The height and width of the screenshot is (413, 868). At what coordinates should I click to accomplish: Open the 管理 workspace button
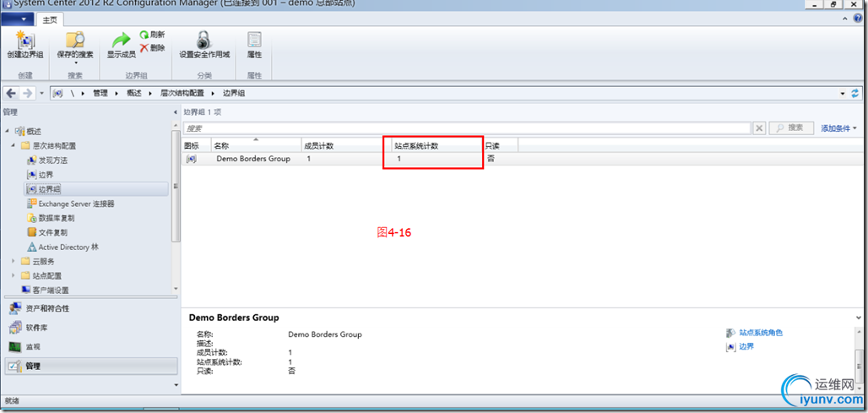pyautogui.click(x=91, y=366)
